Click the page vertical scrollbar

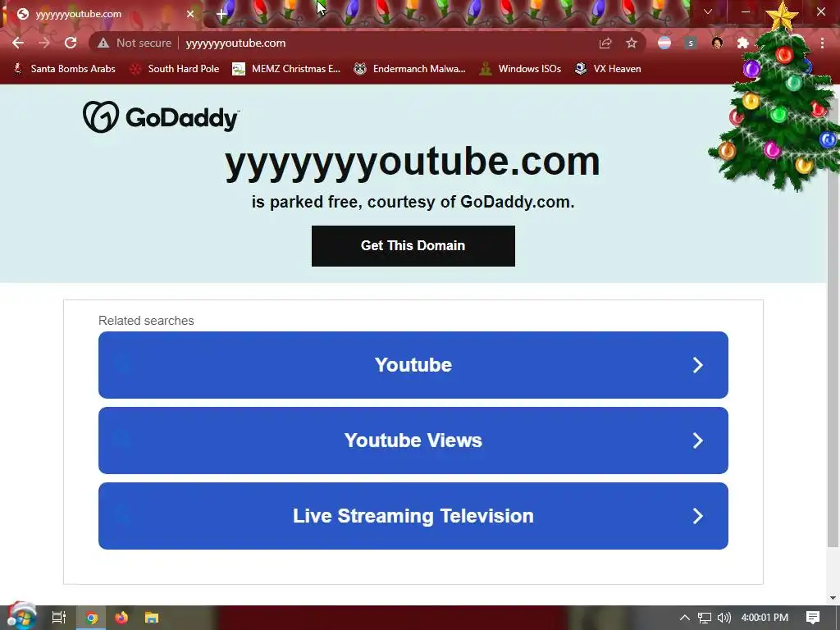(833, 322)
